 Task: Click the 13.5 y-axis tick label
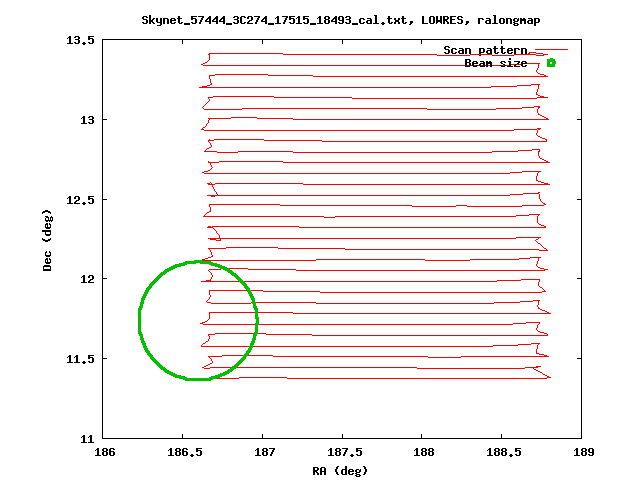coord(80,40)
